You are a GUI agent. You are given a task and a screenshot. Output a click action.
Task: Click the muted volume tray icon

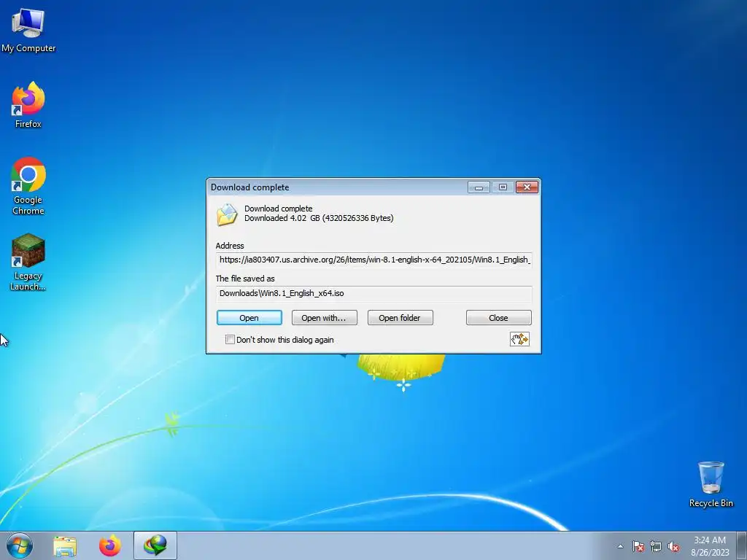pos(673,546)
